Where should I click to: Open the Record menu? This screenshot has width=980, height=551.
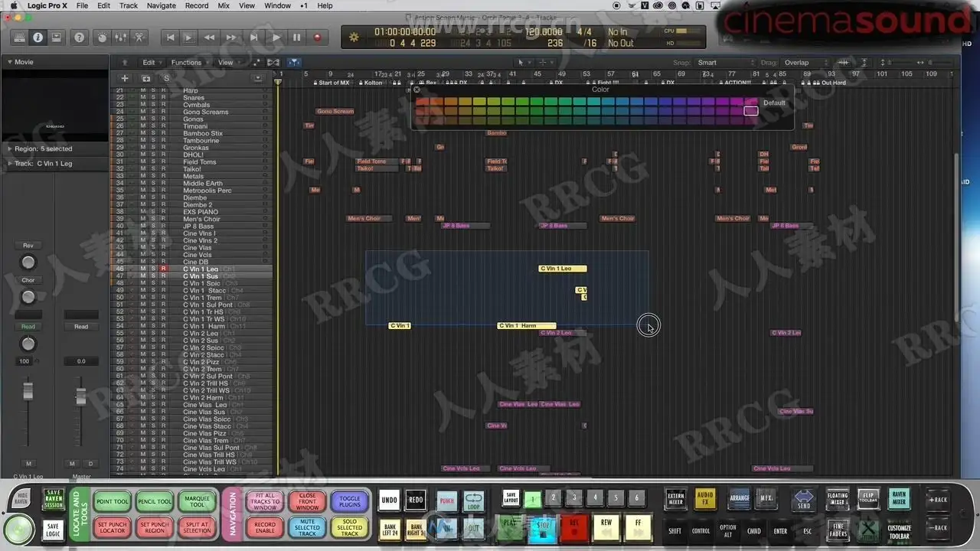pos(197,5)
